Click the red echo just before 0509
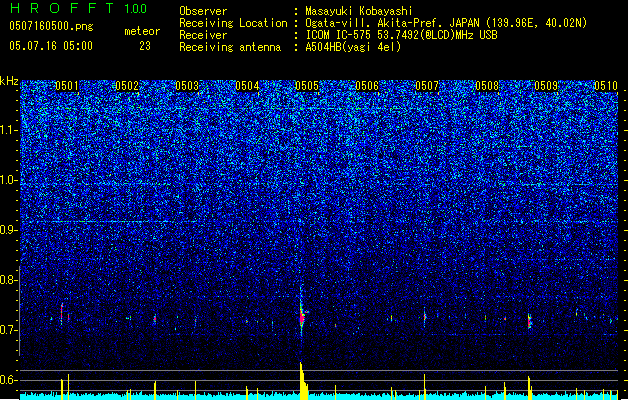Screen dimensions: 629x400 (530, 321)
